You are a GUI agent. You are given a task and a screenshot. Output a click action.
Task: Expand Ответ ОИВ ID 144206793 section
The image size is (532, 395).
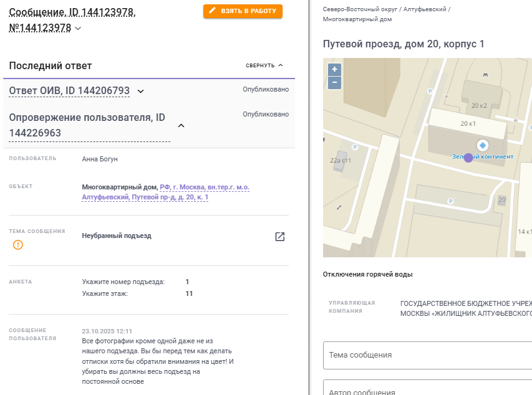click(140, 92)
